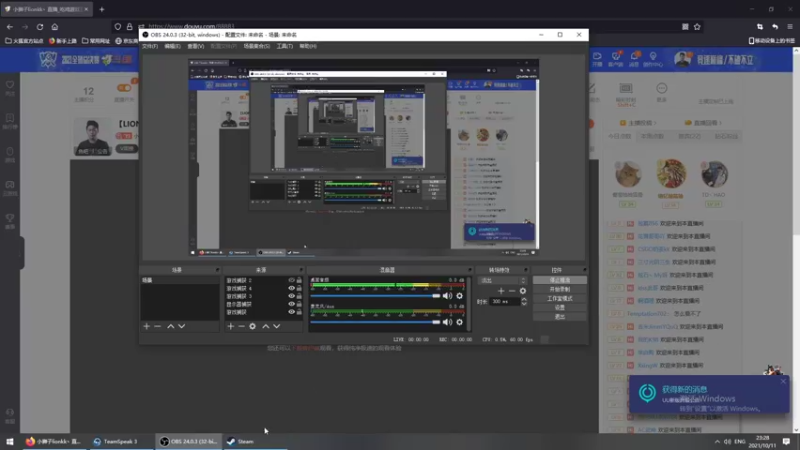Dismiss the 获得新的消息 notification with X
The height and width of the screenshot is (450, 800).
[x=783, y=382]
